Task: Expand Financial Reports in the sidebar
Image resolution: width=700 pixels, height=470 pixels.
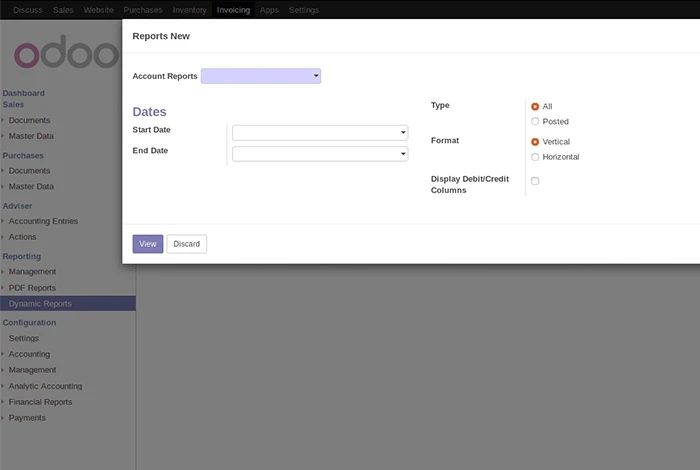Action: coord(41,402)
